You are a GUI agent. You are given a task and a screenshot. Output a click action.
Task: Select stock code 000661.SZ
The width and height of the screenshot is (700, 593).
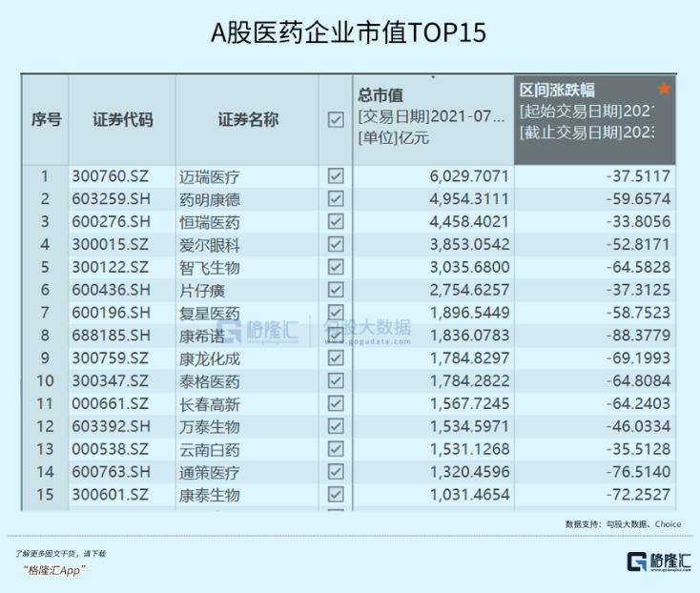coord(110,404)
